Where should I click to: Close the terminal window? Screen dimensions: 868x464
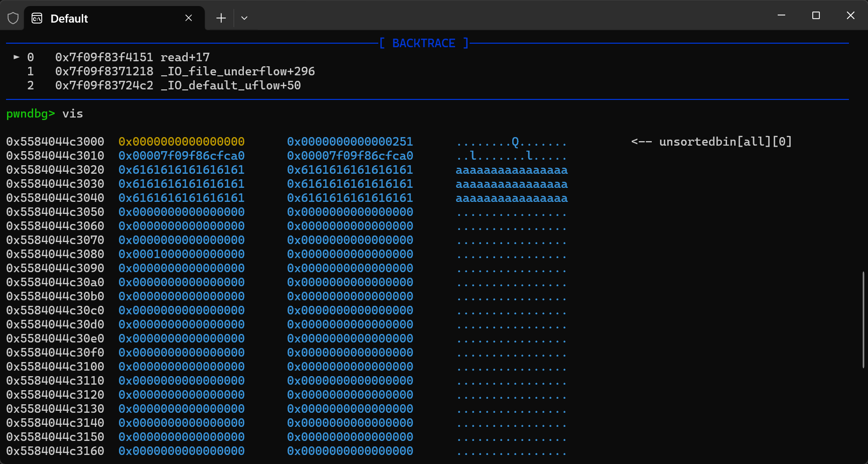pyautogui.click(x=850, y=16)
